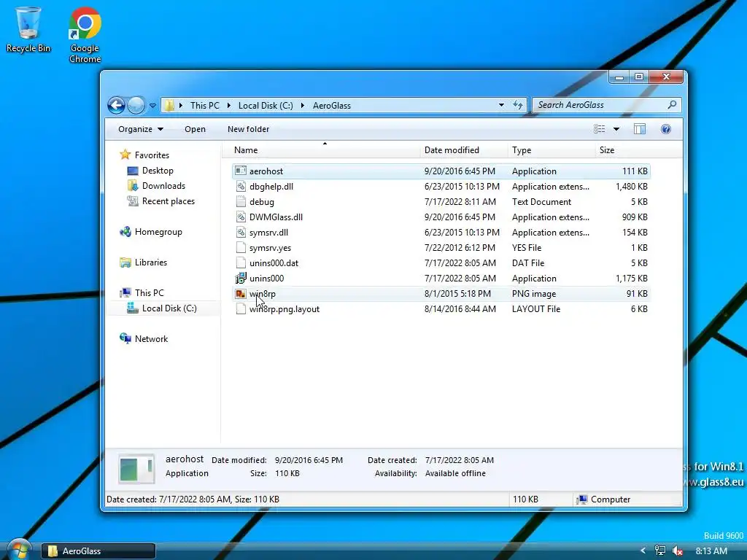Sort by the Name column header
The image size is (747, 560).
point(322,150)
